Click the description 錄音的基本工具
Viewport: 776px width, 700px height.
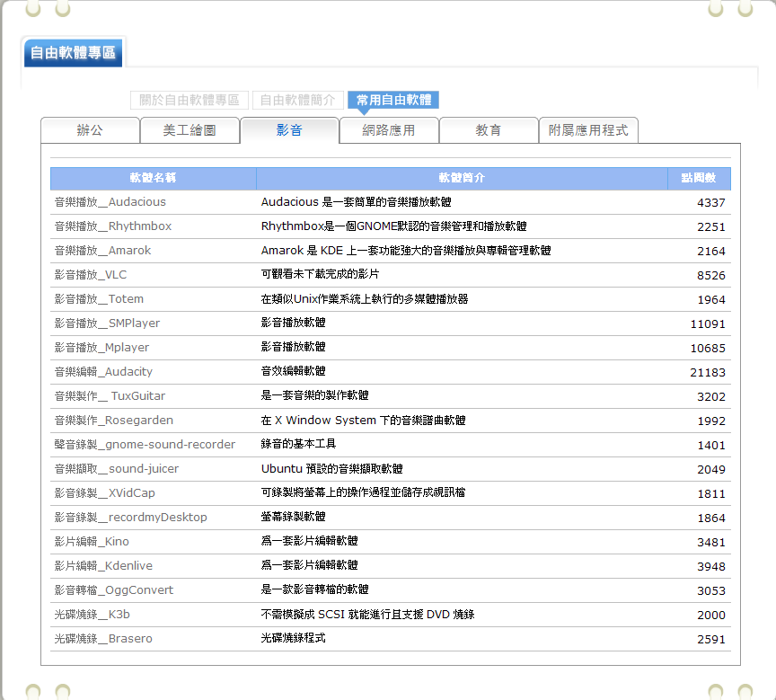298,444
